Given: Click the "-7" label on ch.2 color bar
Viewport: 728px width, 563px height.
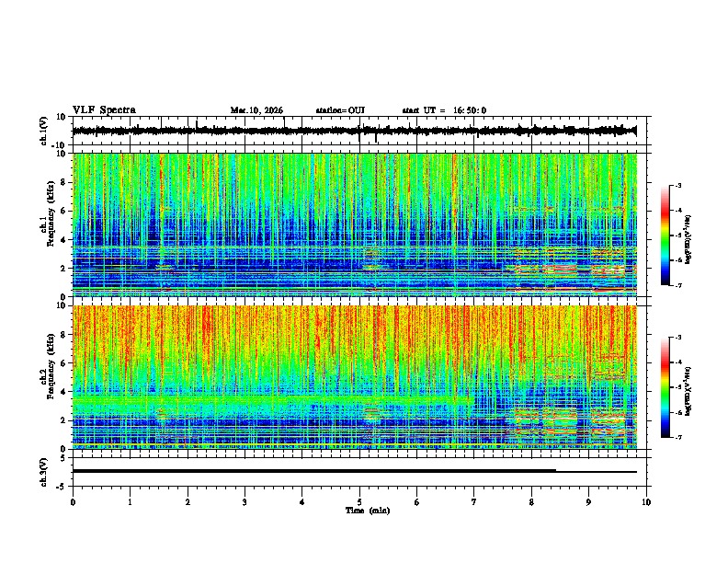Looking at the screenshot, I should coord(677,437).
